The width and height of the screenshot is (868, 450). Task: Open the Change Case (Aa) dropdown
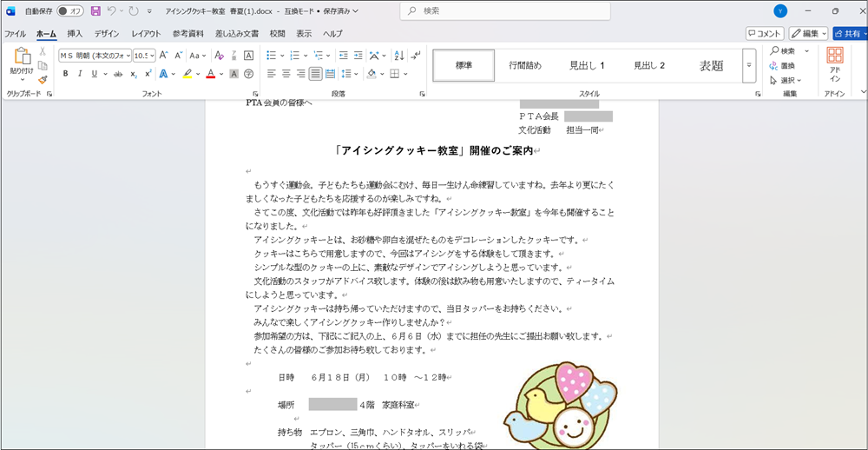click(x=198, y=56)
